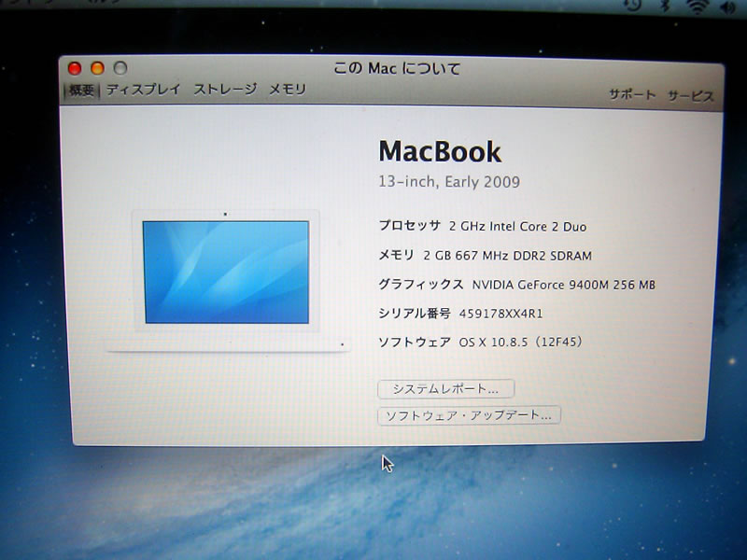Viewport: 747px width, 560px height.
Task: Click the gray zoom window button
Action: [x=120, y=68]
